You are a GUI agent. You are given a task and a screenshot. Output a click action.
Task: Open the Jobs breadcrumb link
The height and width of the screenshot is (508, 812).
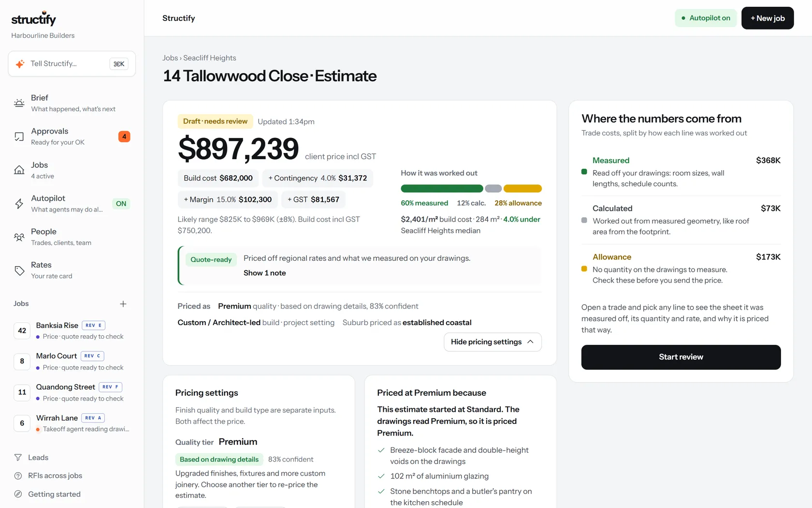click(170, 58)
